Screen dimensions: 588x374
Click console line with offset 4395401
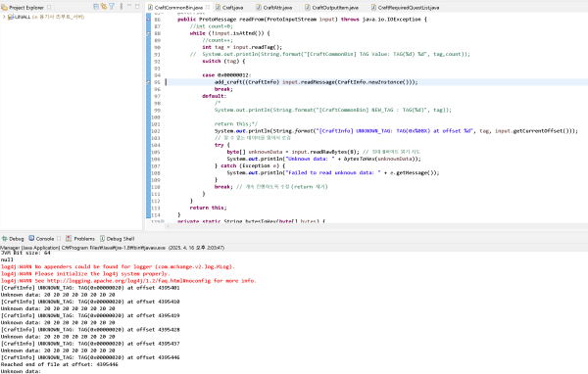[90, 288]
